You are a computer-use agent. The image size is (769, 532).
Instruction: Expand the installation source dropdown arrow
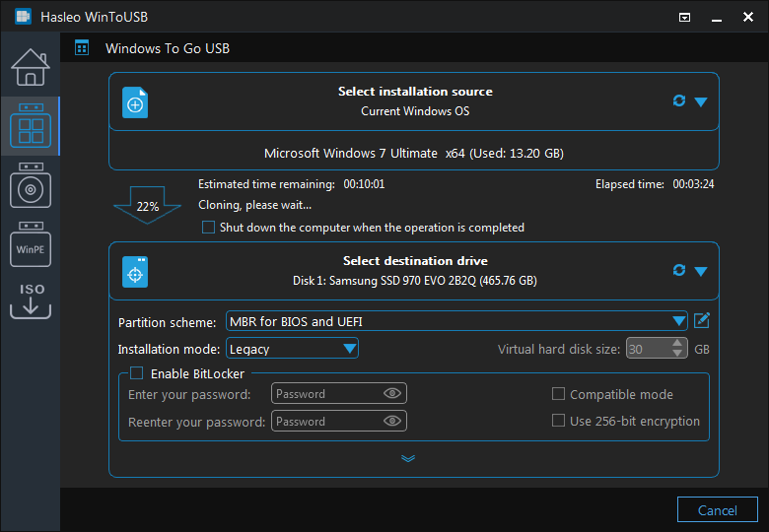pos(701,101)
